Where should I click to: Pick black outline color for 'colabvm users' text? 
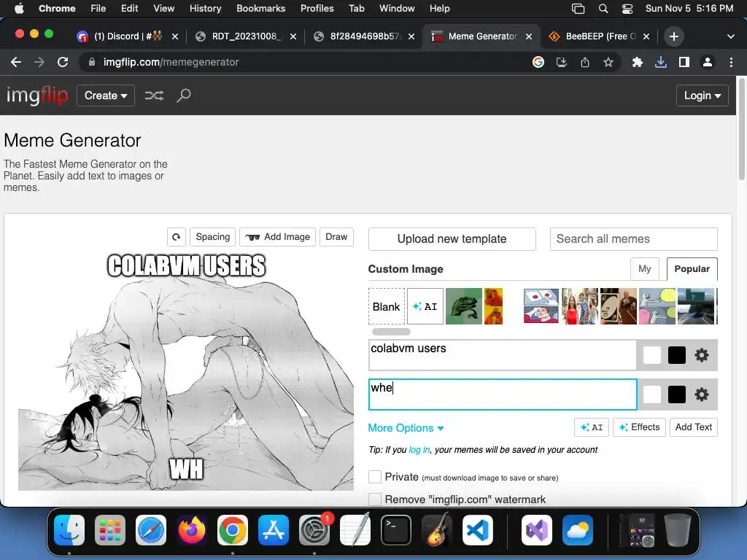[676, 355]
